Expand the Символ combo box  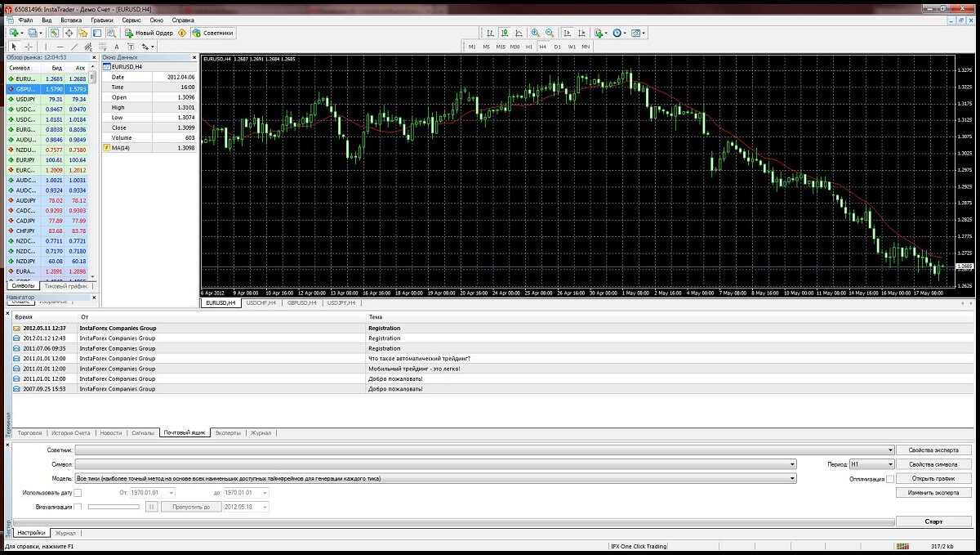point(792,464)
